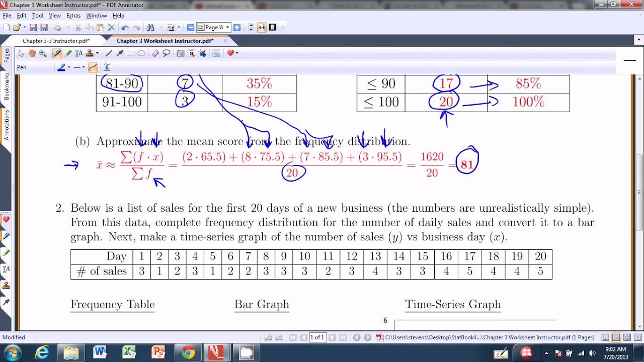Toggle the curved pen line style button
The image size is (644, 362).
[x=93, y=67]
